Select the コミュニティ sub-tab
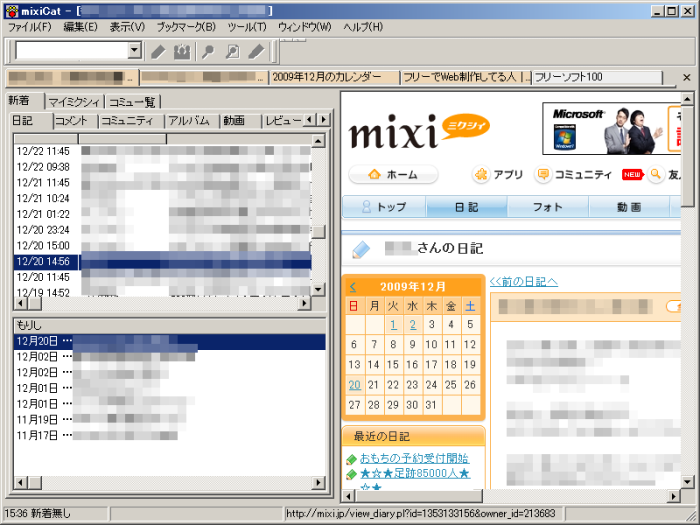 [132, 121]
